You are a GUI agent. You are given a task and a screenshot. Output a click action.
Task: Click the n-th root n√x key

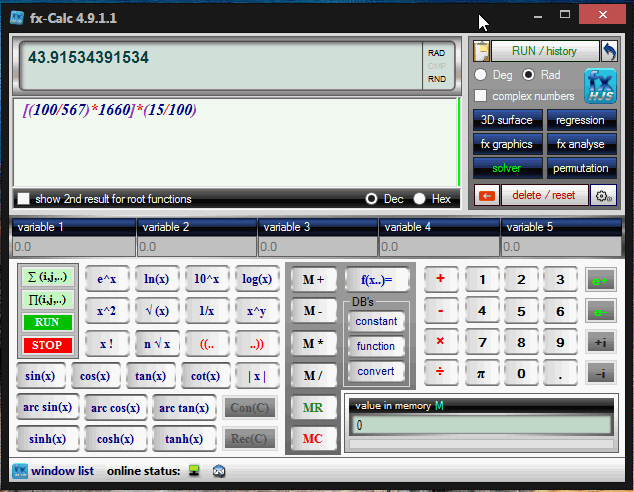(157, 344)
